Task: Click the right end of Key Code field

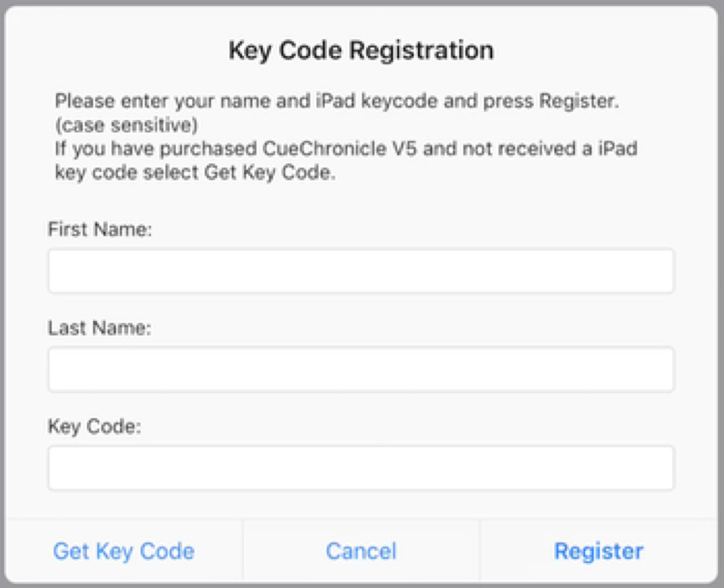Action: (x=657, y=468)
